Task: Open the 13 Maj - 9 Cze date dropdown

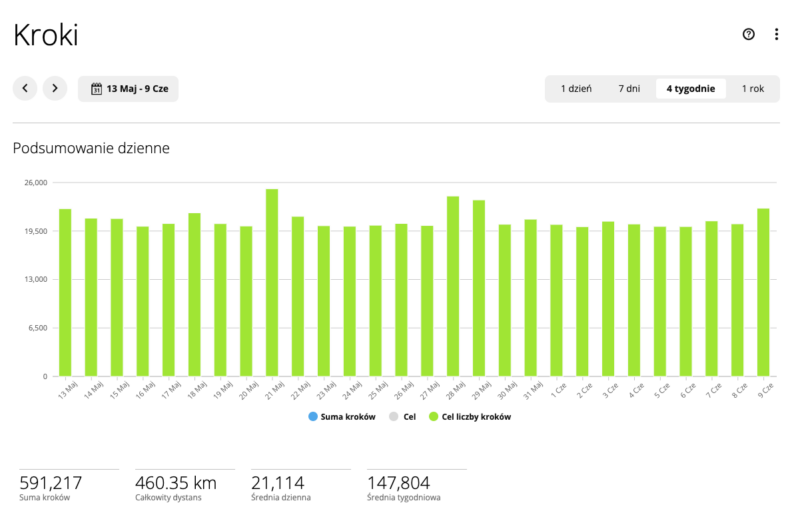Action: coord(128,89)
